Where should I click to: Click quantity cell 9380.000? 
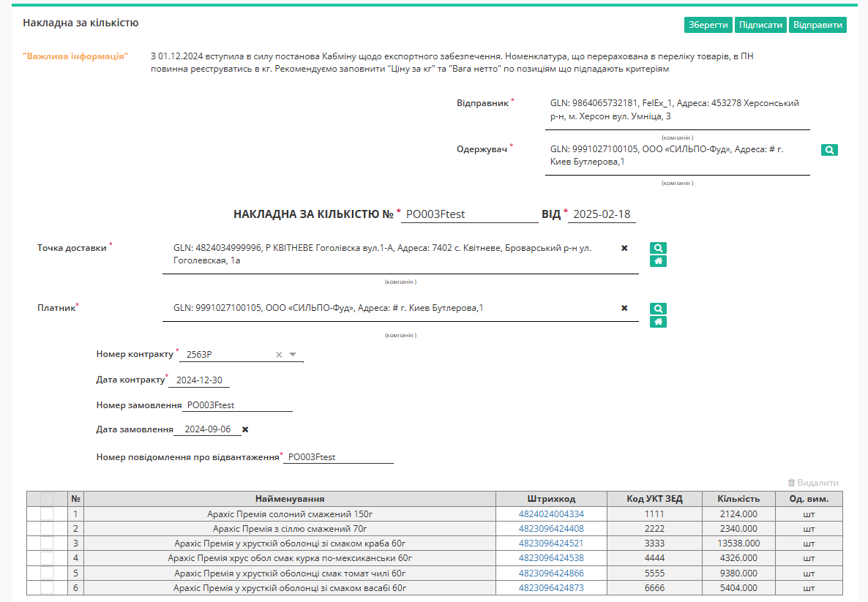click(738, 573)
